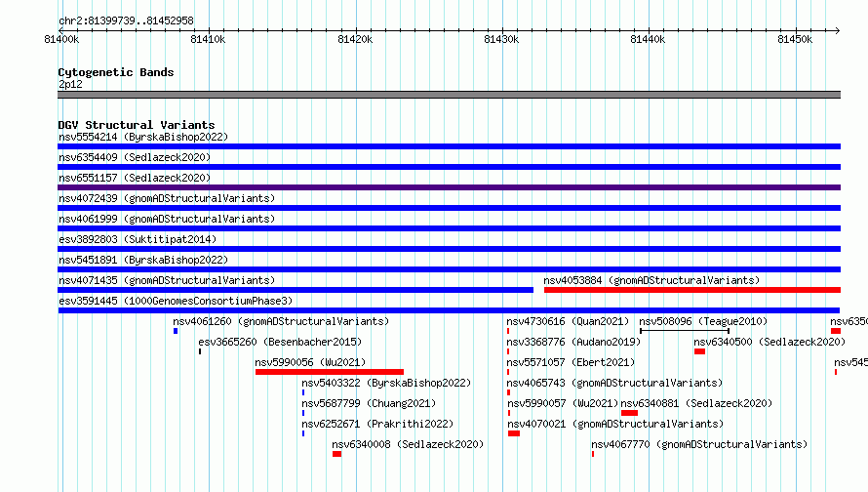Click the nsv4071435 gnomAD variant label
Image resolution: width=868 pixels, height=492 pixels.
coord(167,280)
